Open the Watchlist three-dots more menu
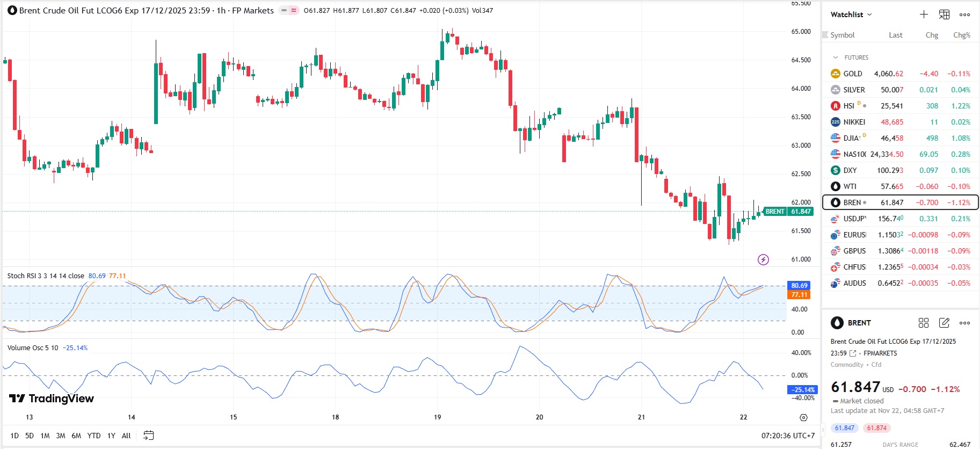Viewport: 980px width, 449px height. click(964, 15)
